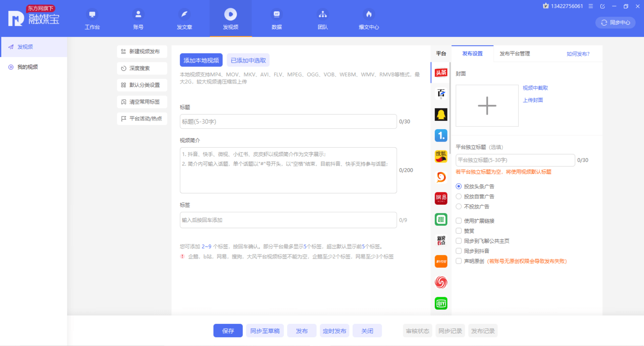Focus the 标题 title input field

[288, 121]
